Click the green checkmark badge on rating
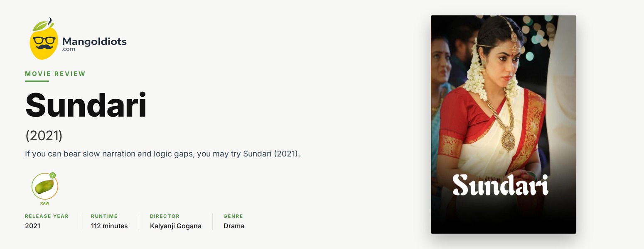 (53, 175)
